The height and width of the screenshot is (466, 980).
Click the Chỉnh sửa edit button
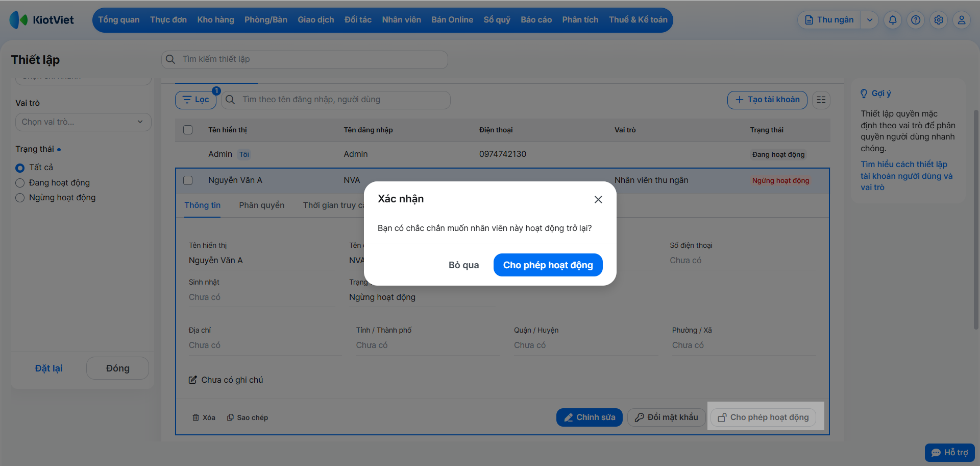click(x=589, y=417)
